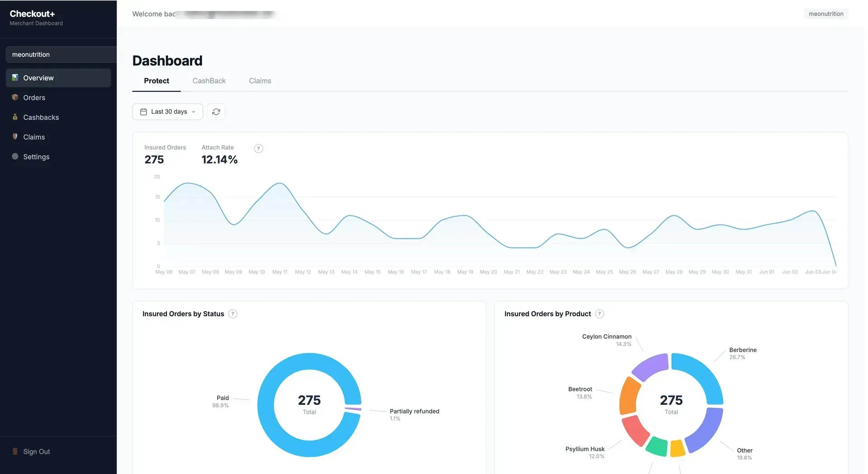Click the purple Partially refunded donut sliver

354,409
